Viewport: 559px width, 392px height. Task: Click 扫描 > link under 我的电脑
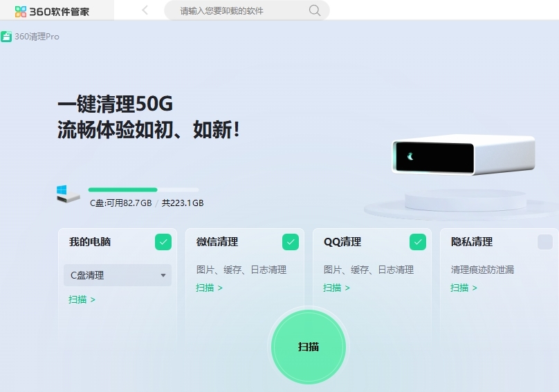82,299
